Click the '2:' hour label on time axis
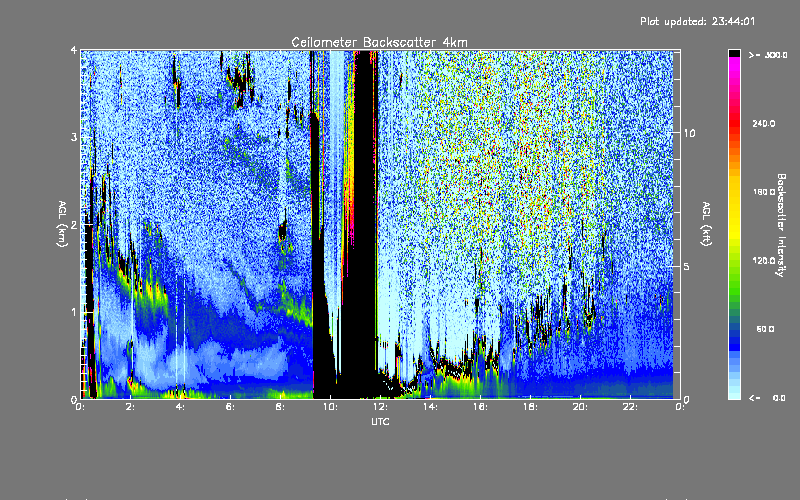This screenshot has width=800, height=500. [x=131, y=407]
